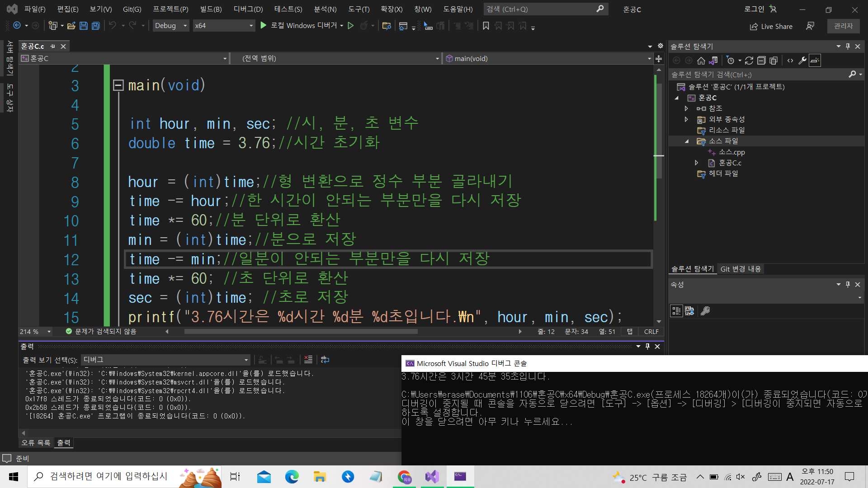The height and width of the screenshot is (488, 868).
Task: Click the Save All toolbar icon
Action: (96, 26)
